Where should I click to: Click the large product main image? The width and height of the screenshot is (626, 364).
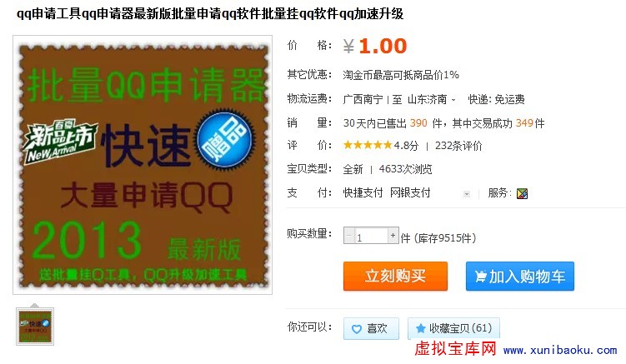143,165
